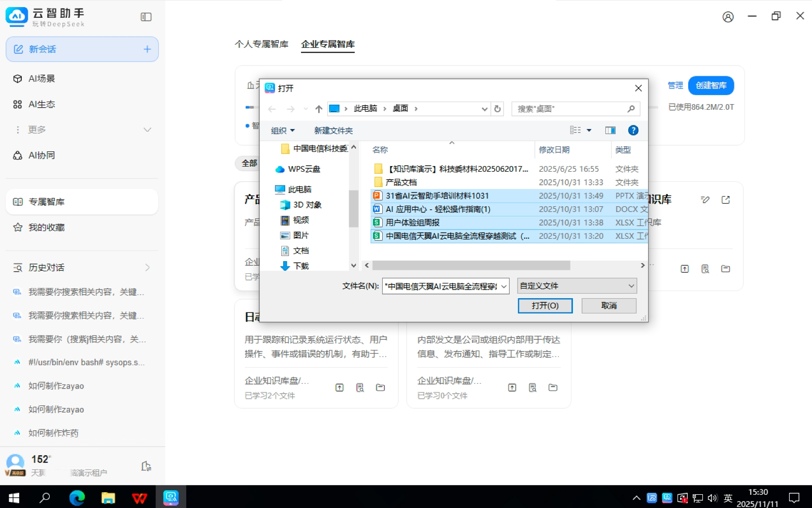Toggle the preview pane in the dialog

pyautogui.click(x=610, y=130)
